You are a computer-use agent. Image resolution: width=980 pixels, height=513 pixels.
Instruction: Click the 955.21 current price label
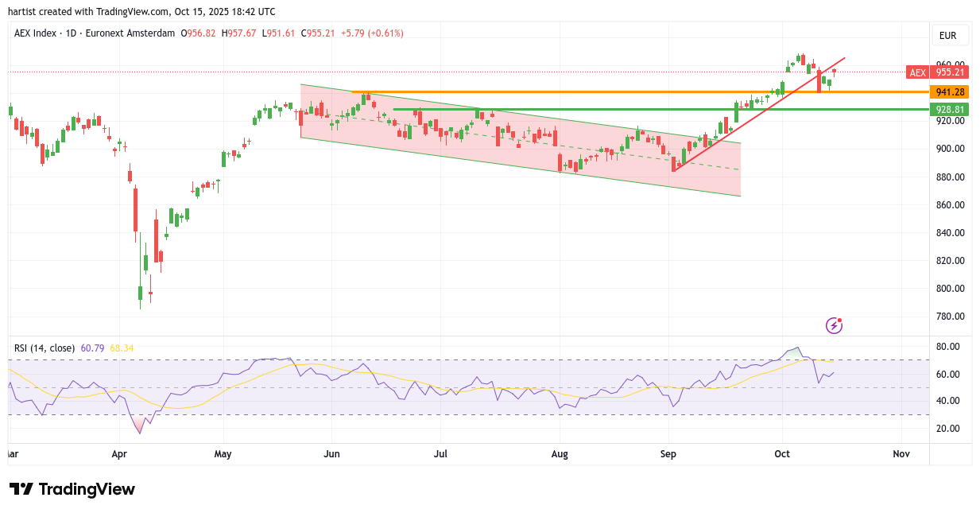949,72
